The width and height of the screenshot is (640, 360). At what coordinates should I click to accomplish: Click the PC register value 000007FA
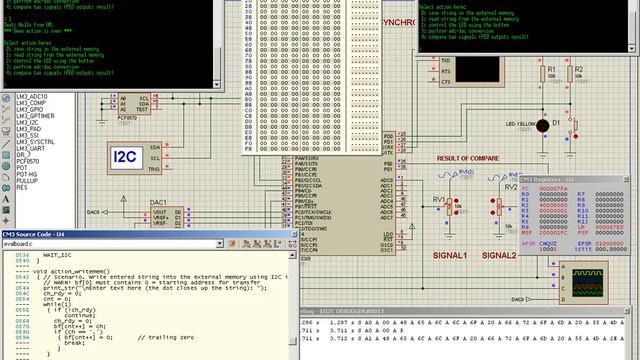tap(553, 189)
